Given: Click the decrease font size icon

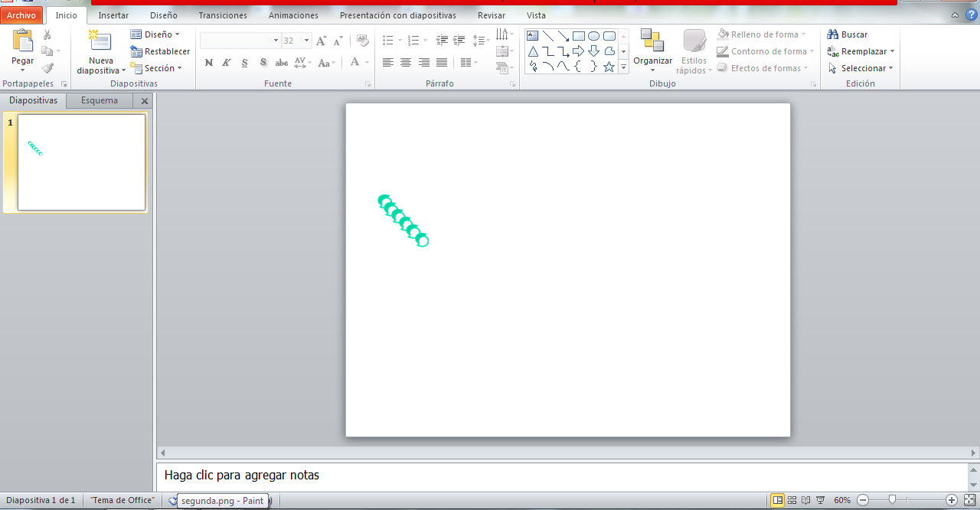Looking at the screenshot, I should coord(337,41).
